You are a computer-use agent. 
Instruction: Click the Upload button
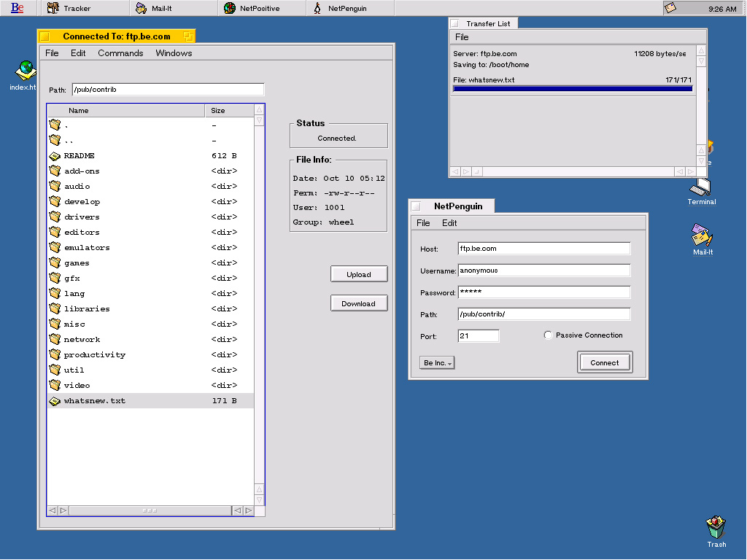click(359, 274)
